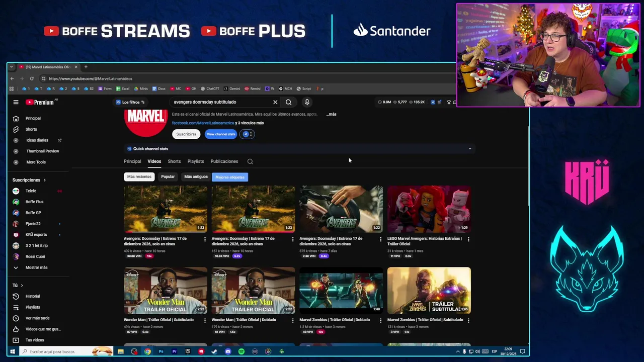Open Steam from the taskbar

click(x=214, y=351)
